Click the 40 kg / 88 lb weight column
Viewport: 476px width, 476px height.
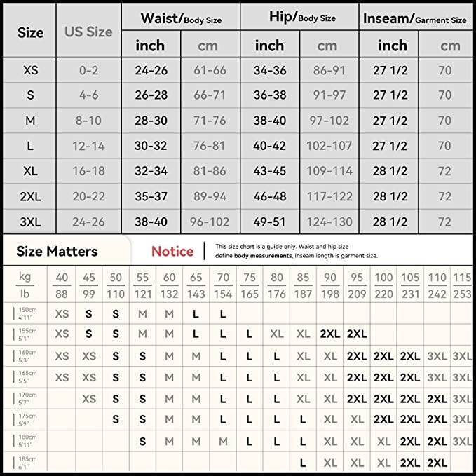pyautogui.click(x=62, y=287)
